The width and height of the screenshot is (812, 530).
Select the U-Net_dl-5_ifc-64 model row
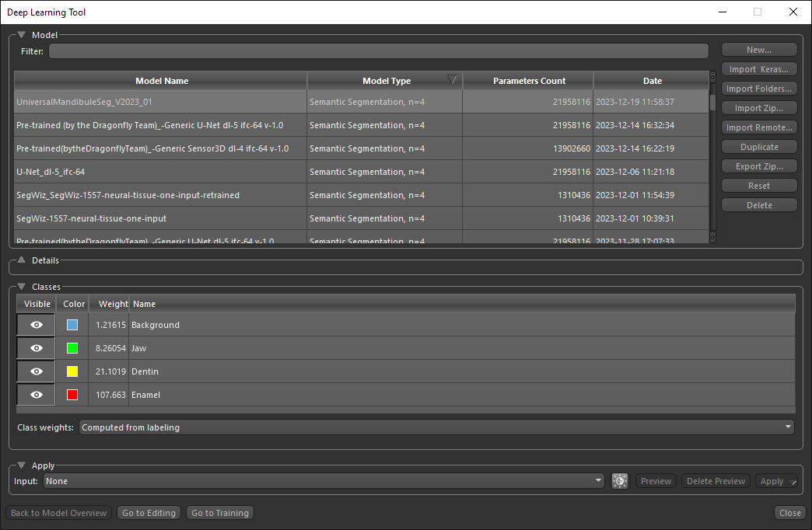click(x=160, y=172)
